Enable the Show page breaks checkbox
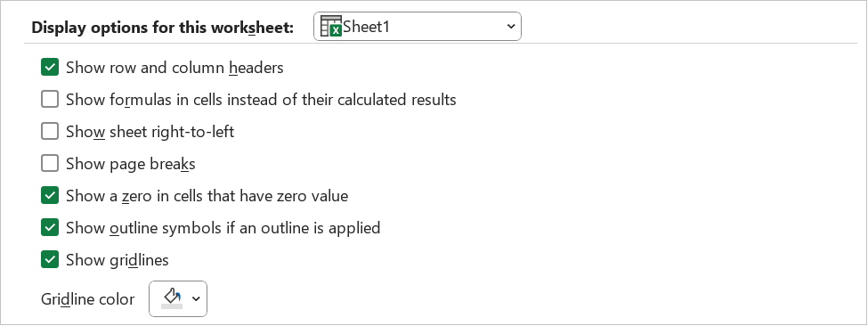Viewport: 868px width, 326px height. click(50, 164)
